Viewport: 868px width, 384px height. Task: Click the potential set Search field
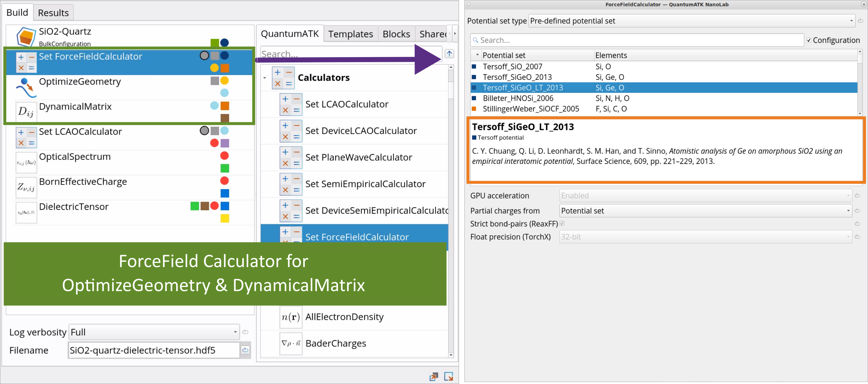pyautogui.click(x=637, y=40)
